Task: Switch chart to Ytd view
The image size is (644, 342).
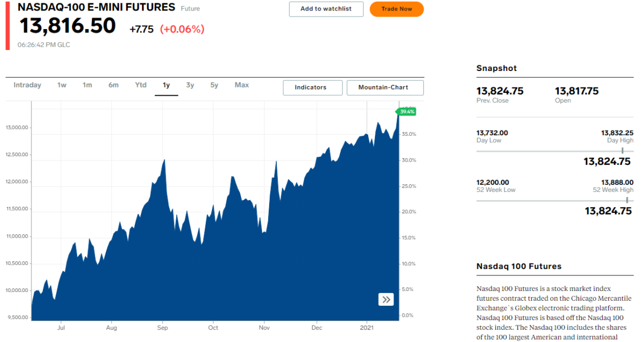Action: (140, 85)
